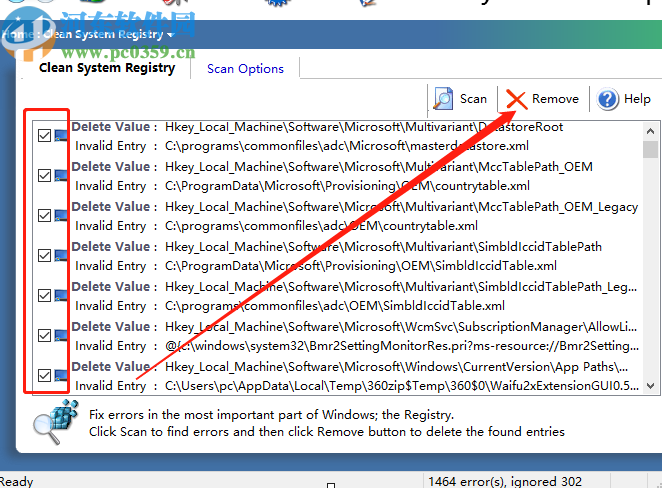Click monitor icon of SimbldIccidTablePath_Leg entry

click(61, 296)
